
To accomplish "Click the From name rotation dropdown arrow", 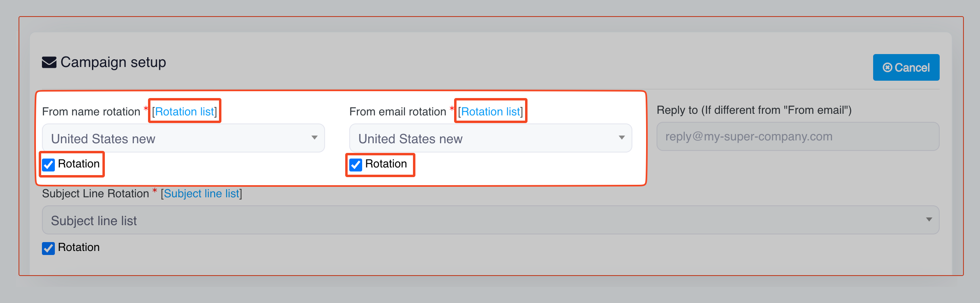I will (314, 138).
